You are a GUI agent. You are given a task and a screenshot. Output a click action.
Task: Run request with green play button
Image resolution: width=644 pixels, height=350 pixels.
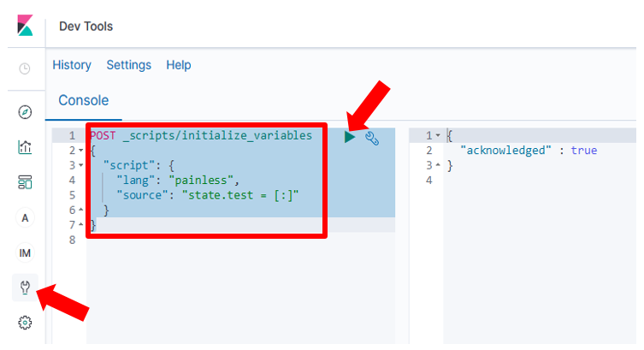point(350,137)
